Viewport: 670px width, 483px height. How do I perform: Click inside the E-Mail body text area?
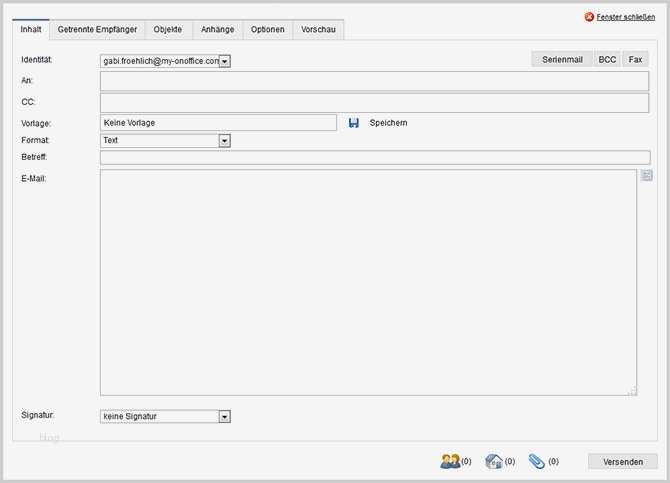coord(368,283)
